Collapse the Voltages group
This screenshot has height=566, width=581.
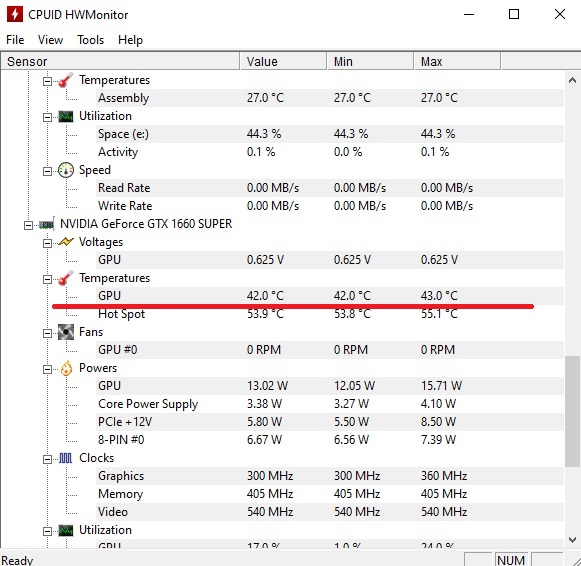coord(47,243)
